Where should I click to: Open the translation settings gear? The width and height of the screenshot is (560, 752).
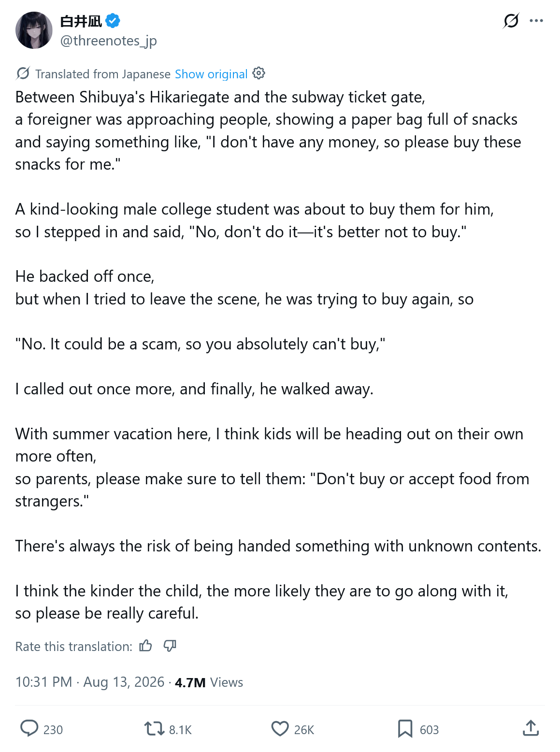point(259,73)
